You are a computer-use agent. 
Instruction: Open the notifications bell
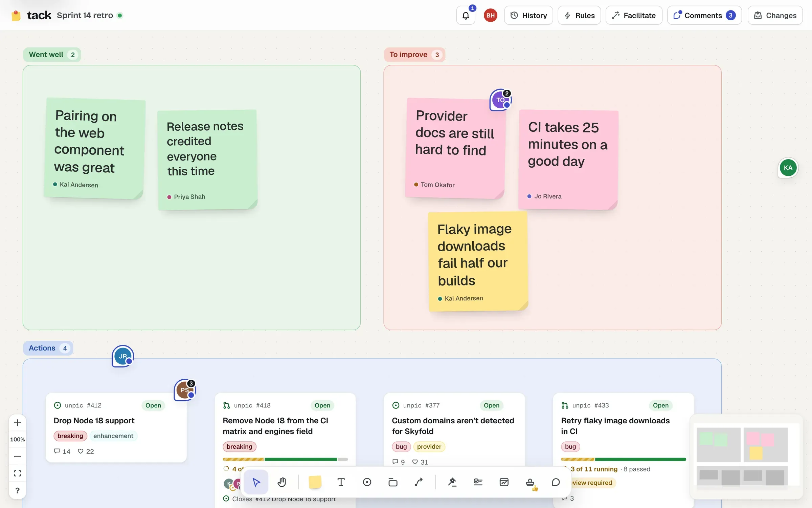466,15
